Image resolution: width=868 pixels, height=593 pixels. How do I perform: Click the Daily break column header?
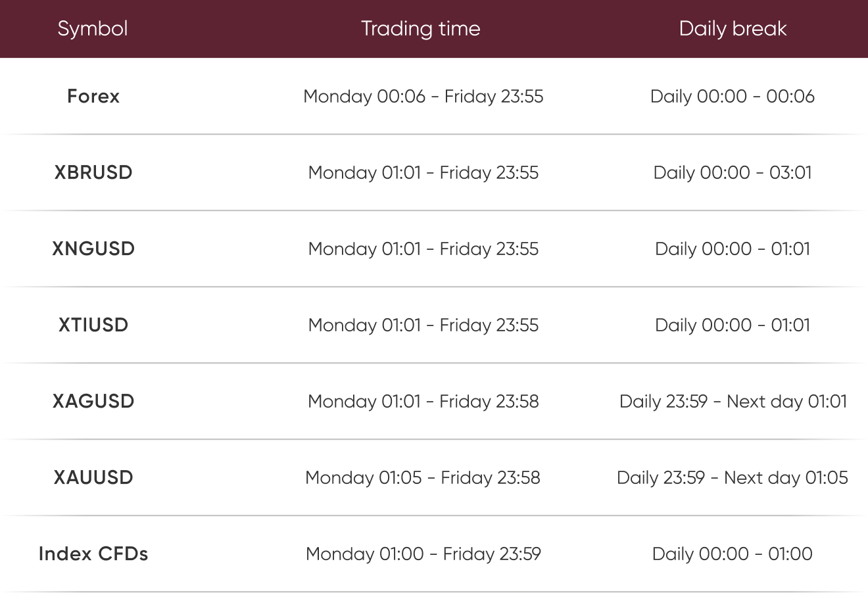tap(733, 29)
